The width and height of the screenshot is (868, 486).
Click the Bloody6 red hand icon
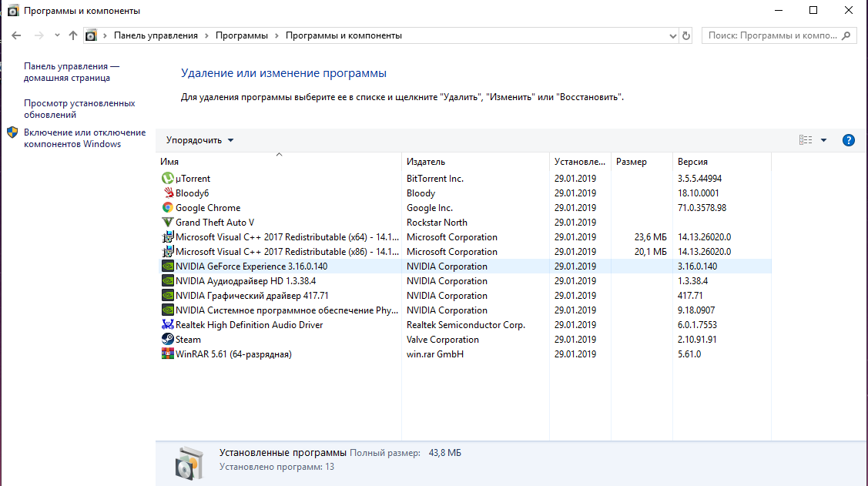[167, 193]
